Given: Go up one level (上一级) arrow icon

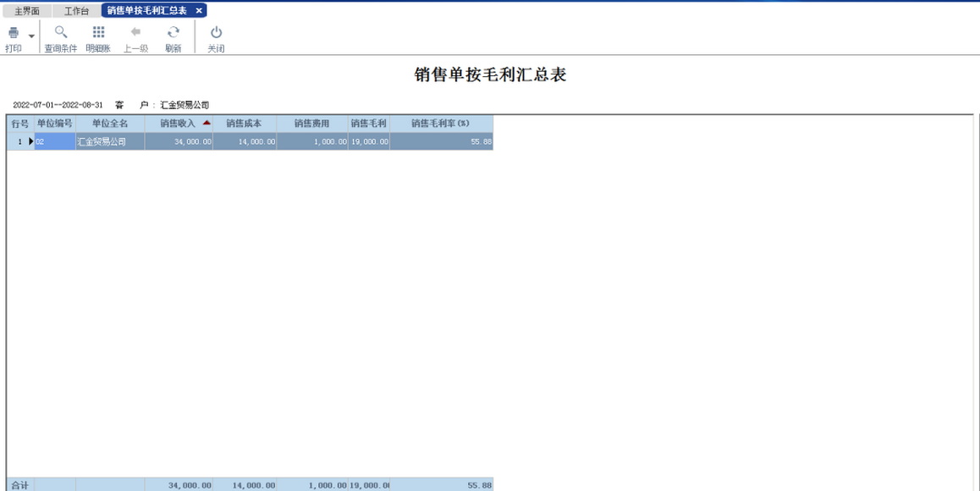Looking at the screenshot, I should tap(135, 32).
